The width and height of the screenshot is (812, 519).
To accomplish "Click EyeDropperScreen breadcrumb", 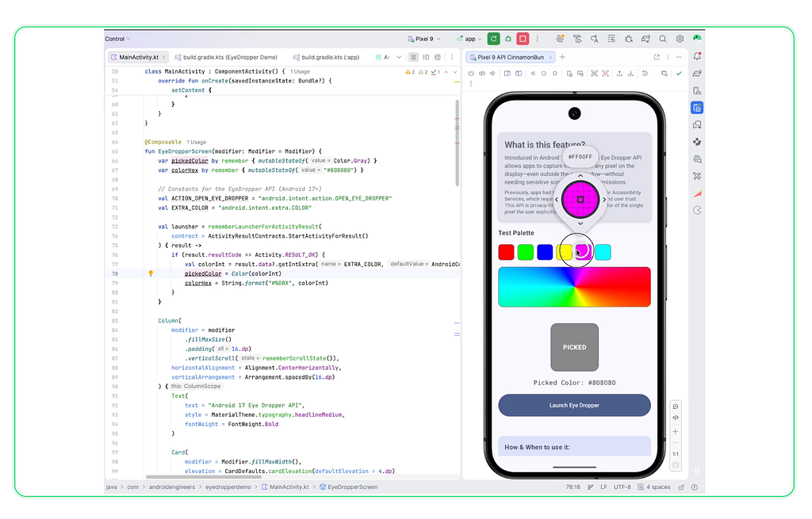I will pos(349,487).
